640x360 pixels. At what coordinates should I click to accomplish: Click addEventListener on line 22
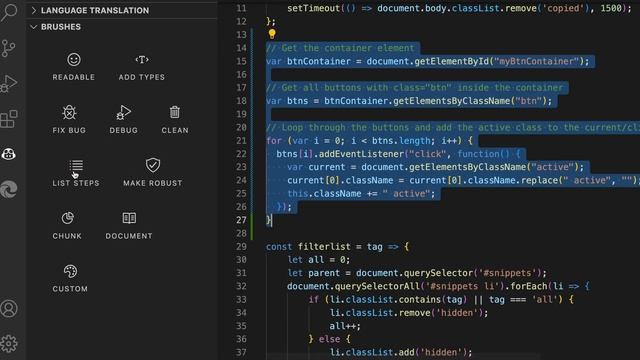click(x=361, y=154)
